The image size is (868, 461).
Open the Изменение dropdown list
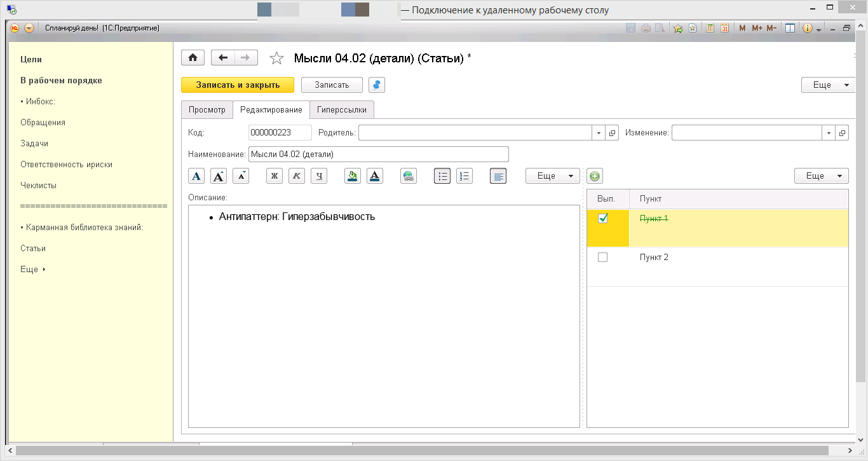point(829,133)
